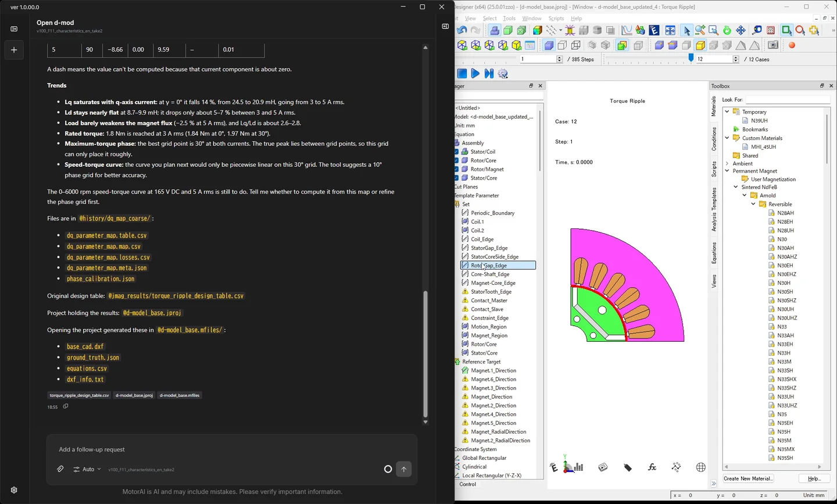Toggle the Rotor/Core checkbox under Assembly

coord(457,160)
